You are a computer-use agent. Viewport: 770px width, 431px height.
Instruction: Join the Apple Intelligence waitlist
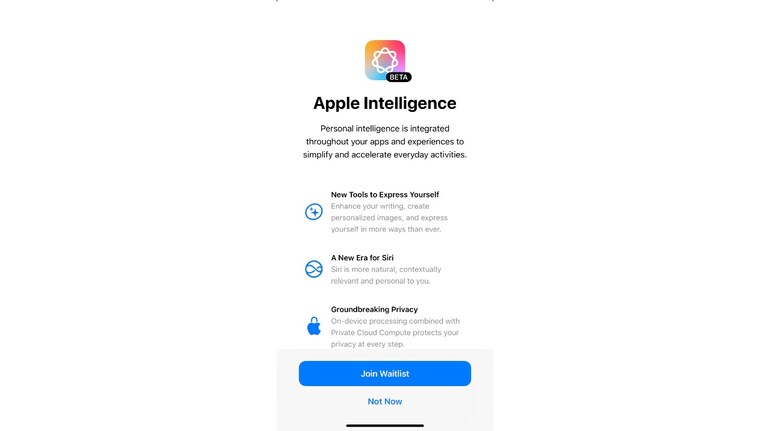point(385,374)
